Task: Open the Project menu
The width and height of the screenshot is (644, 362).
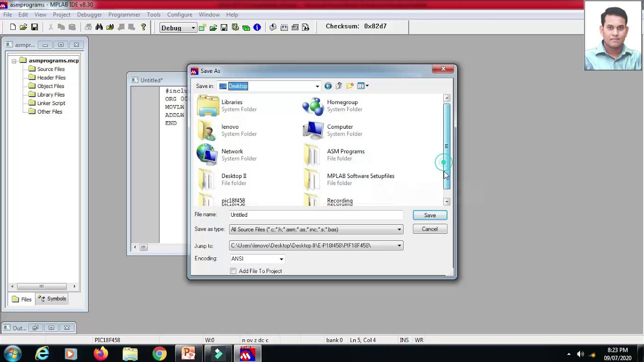Action: click(61, 15)
